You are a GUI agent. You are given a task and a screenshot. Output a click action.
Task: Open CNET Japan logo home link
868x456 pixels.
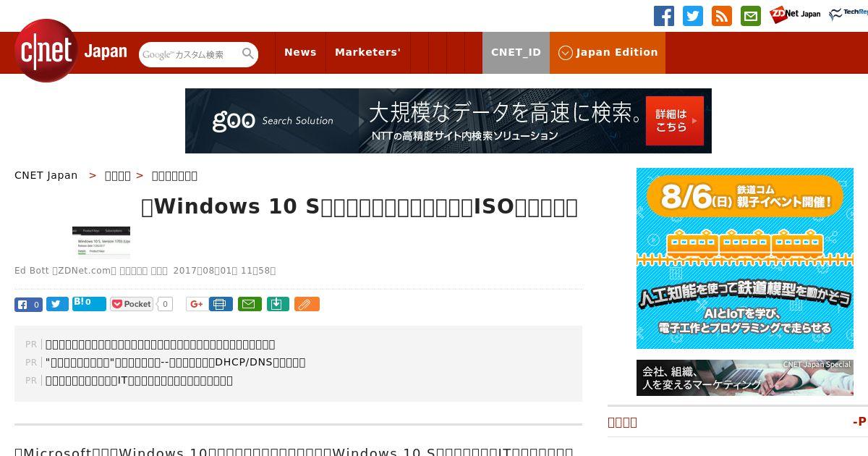pos(70,51)
